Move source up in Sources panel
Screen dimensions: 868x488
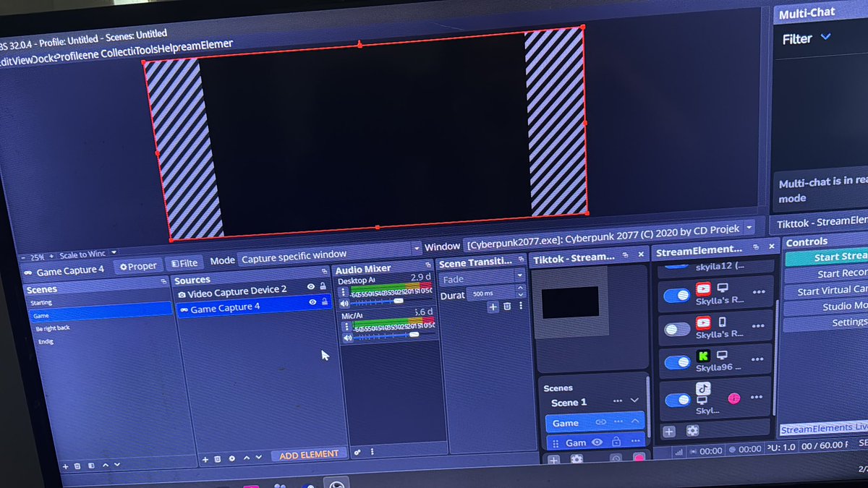(x=246, y=458)
